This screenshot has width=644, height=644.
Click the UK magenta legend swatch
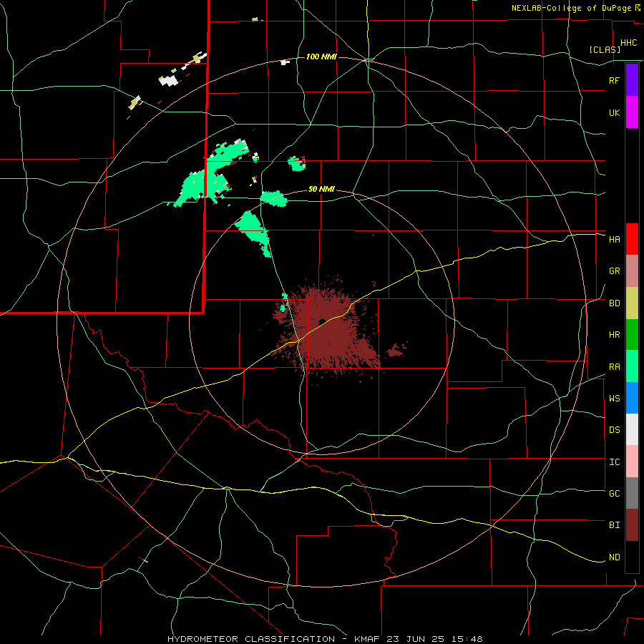pyautogui.click(x=632, y=112)
